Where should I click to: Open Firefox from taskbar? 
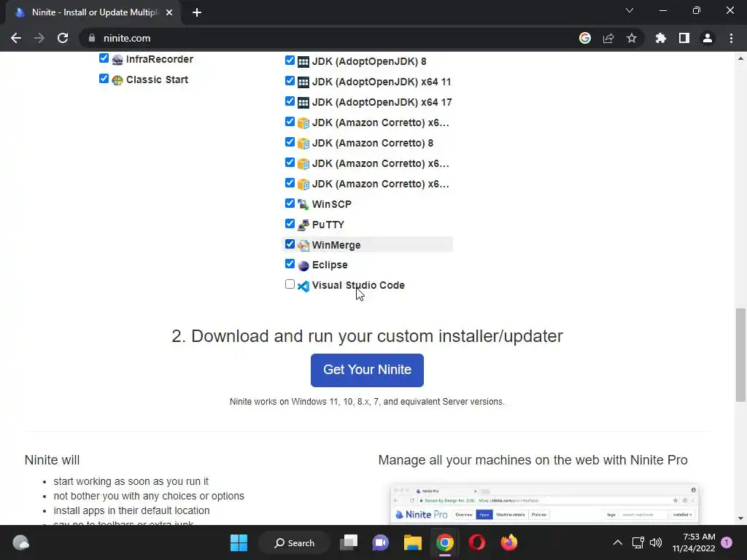[x=508, y=542]
